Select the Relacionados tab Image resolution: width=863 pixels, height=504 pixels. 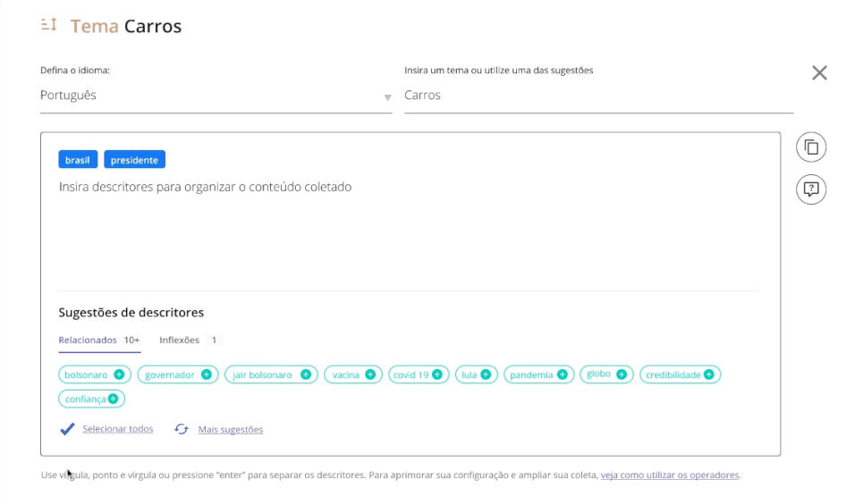(88, 340)
